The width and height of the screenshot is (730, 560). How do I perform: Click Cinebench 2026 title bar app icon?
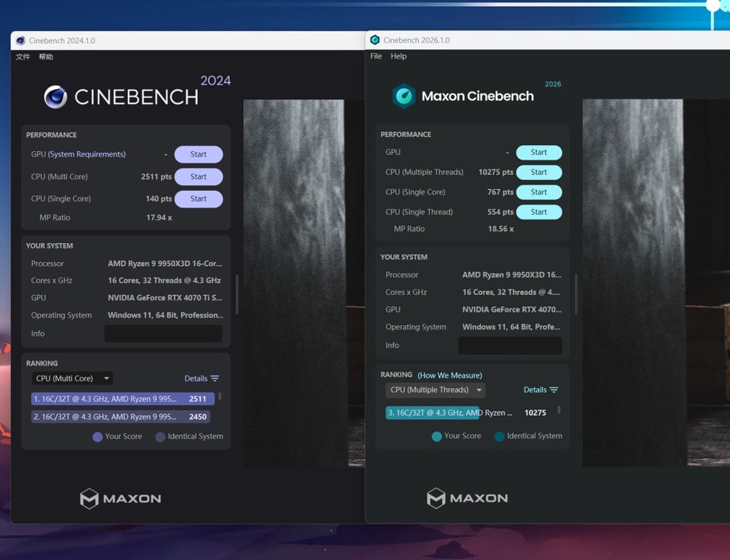pos(375,40)
